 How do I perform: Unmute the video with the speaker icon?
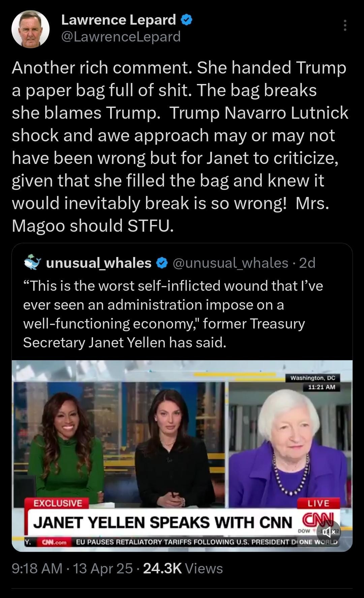329,533
